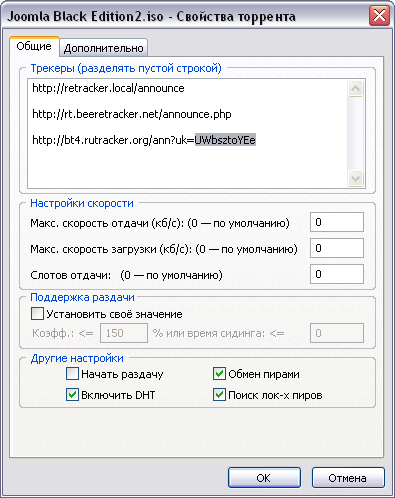Click the время сидинга value field
This screenshot has width=395, height=498.
tap(337, 333)
